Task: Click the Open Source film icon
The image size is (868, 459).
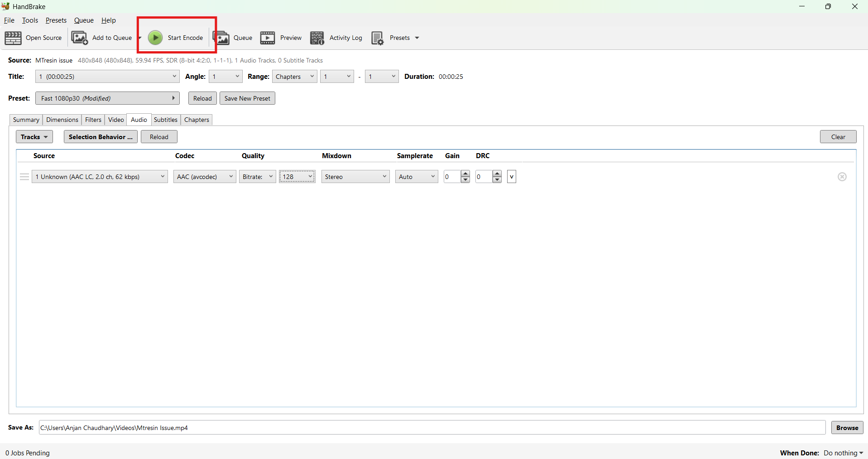Action: click(x=13, y=38)
